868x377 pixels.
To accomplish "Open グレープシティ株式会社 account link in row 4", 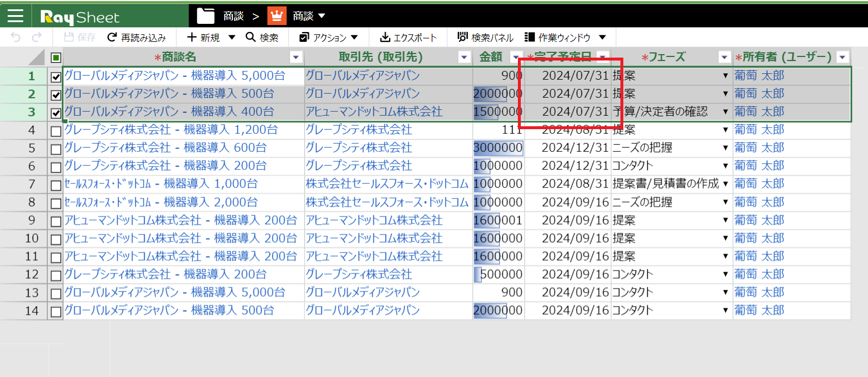I will point(359,130).
